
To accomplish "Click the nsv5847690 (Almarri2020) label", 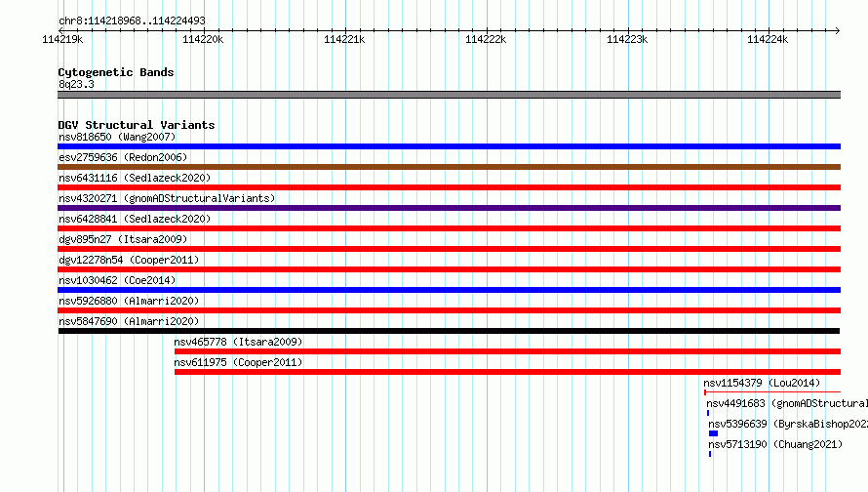I will [129, 321].
